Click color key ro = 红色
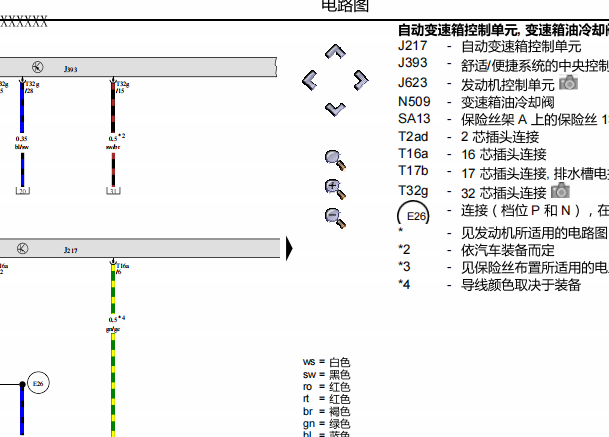This screenshot has width=609, height=437. point(326,387)
